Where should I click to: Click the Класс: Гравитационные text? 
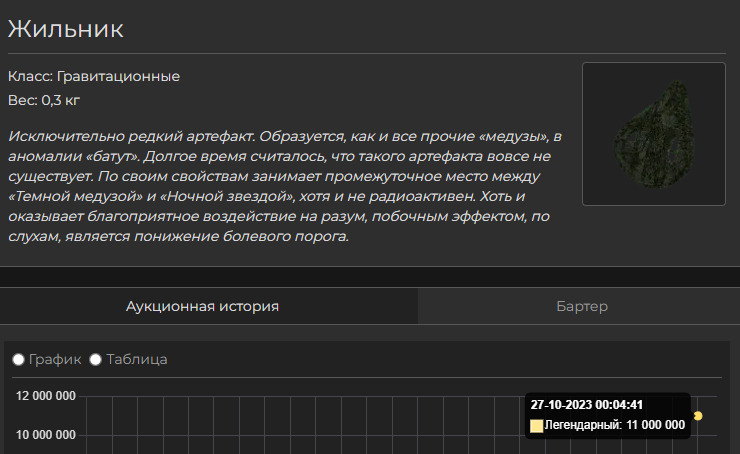point(94,76)
